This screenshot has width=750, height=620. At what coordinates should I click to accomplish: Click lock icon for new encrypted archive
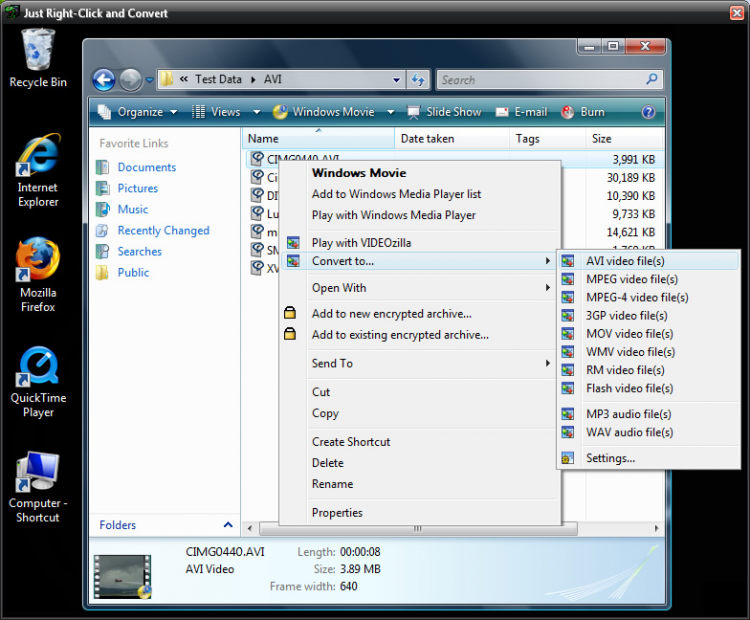290,313
